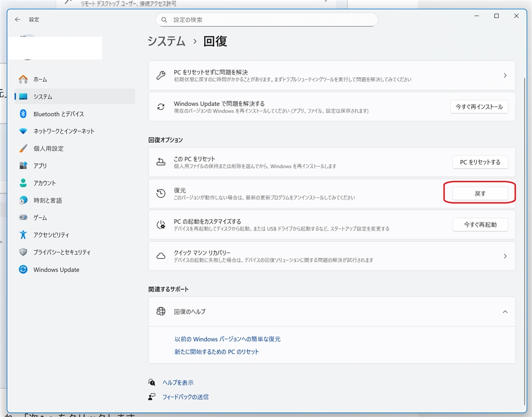This screenshot has height=417, width=532.
Task: Click the network Wi-Fi icon in sidebar
Action: tap(23, 131)
